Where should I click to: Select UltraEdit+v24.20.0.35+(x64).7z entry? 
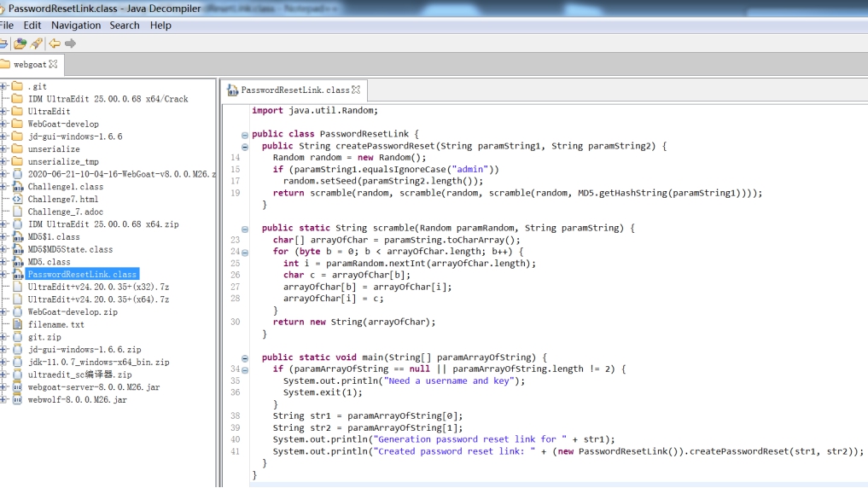[x=98, y=299]
